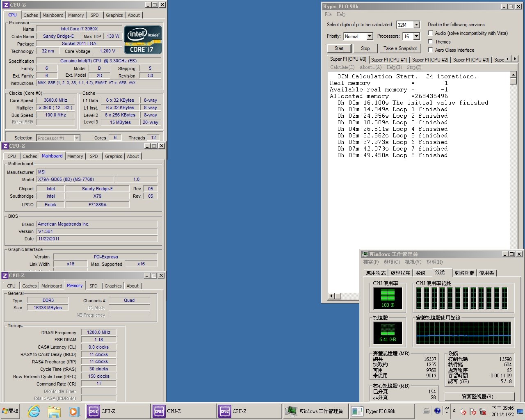Open the Action Center flag tray icon
This screenshot has height=420, width=525.
[473, 411]
